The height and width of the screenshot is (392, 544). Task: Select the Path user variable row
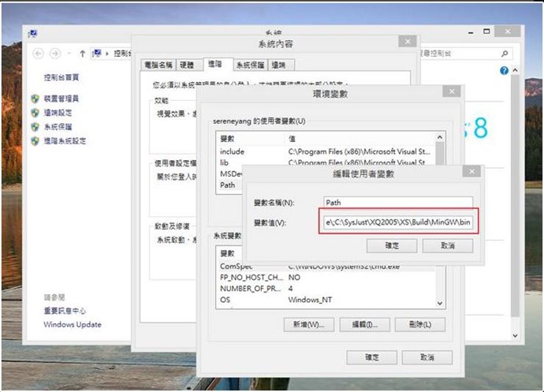coord(229,185)
